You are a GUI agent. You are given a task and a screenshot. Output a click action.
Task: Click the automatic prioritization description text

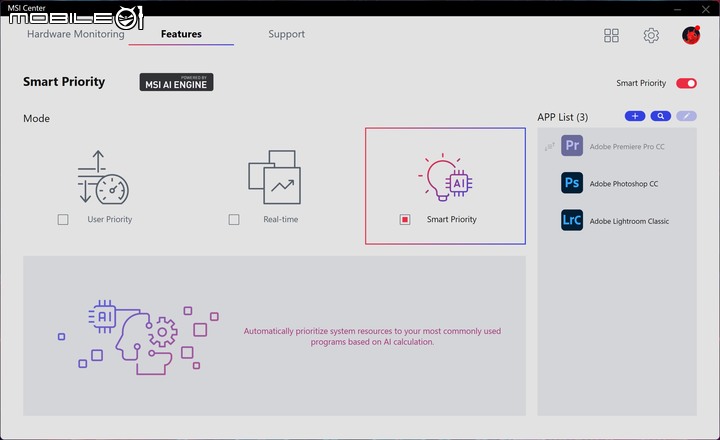[372, 336]
